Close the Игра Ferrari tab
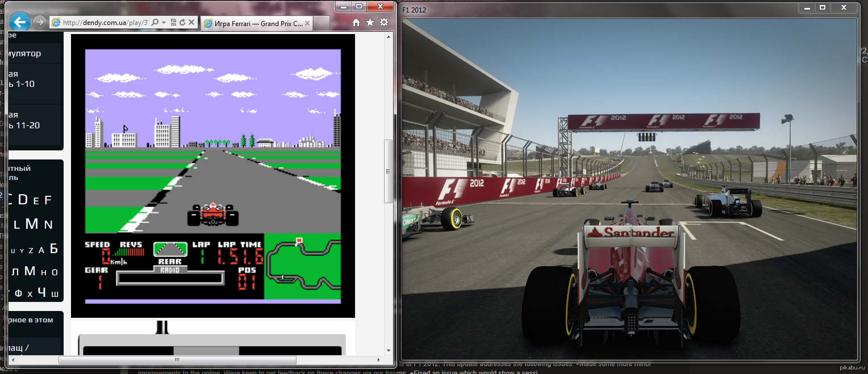The width and height of the screenshot is (868, 374). point(307,23)
